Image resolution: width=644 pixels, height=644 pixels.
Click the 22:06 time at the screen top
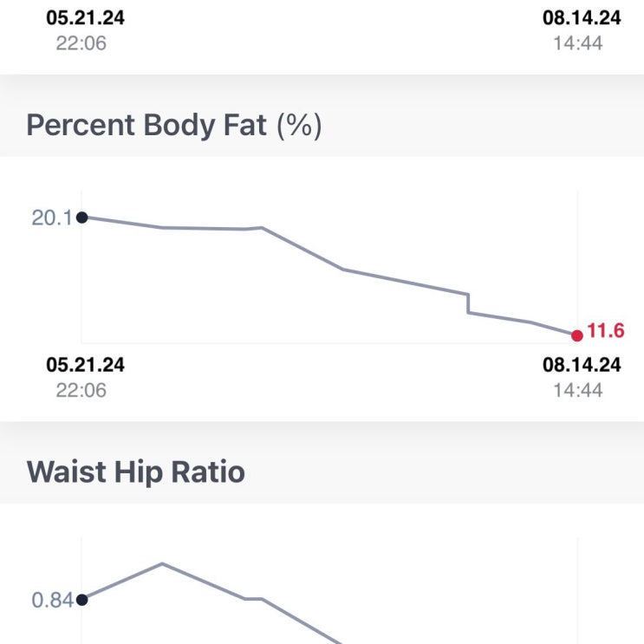pos(81,42)
